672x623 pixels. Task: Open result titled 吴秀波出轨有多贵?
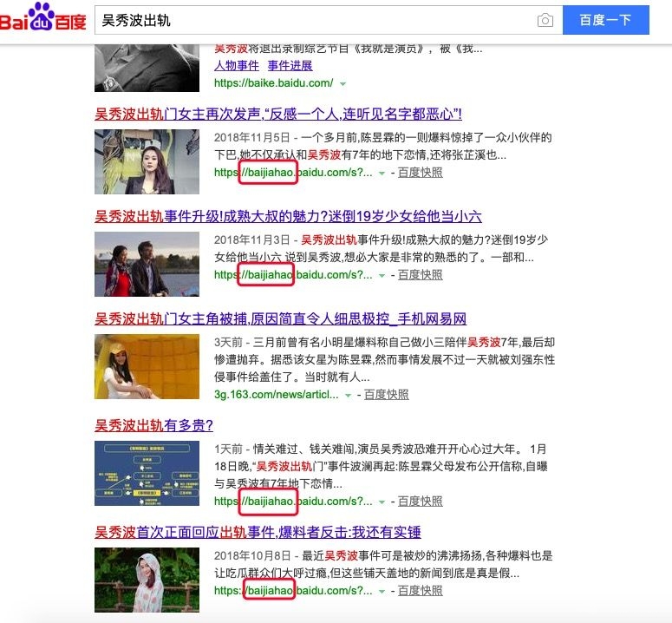pyautogui.click(x=153, y=425)
